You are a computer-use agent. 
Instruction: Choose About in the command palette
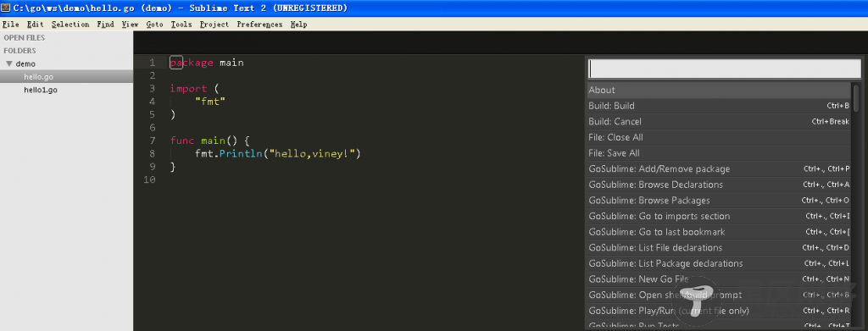pos(719,90)
